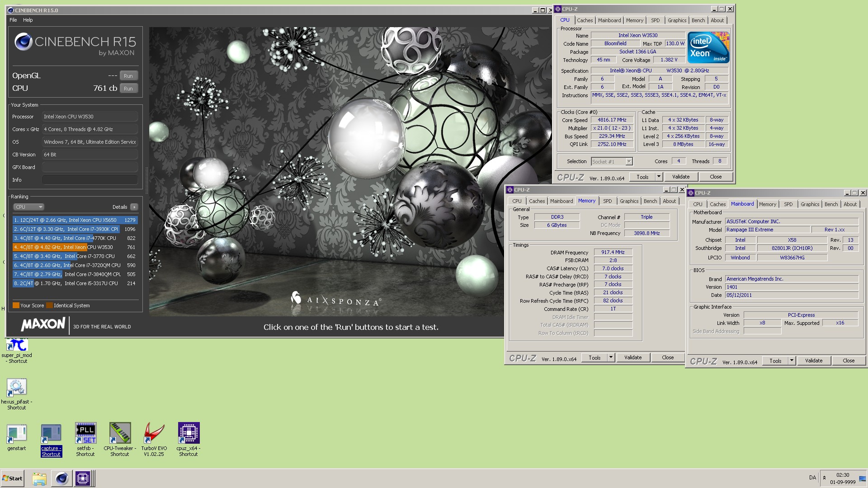Viewport: 868px width, 488px height.
Task: Click taskbar clock 02:30
Action: 843,475
